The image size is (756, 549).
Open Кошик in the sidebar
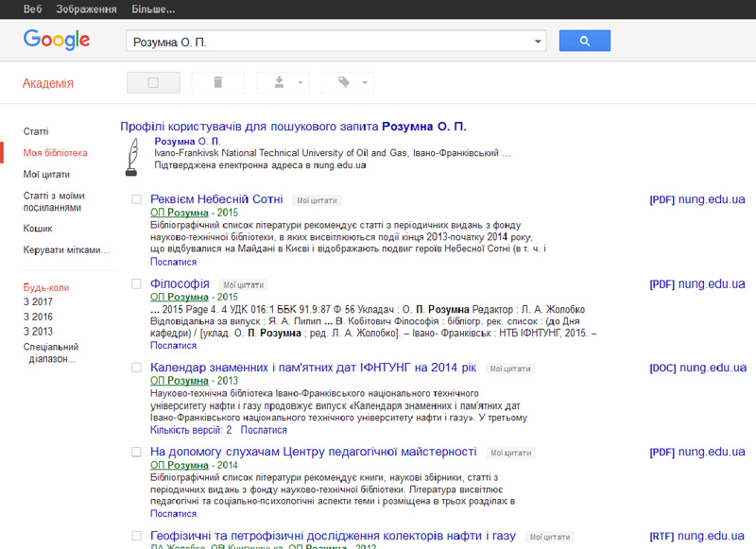click(x=38, y=229)
